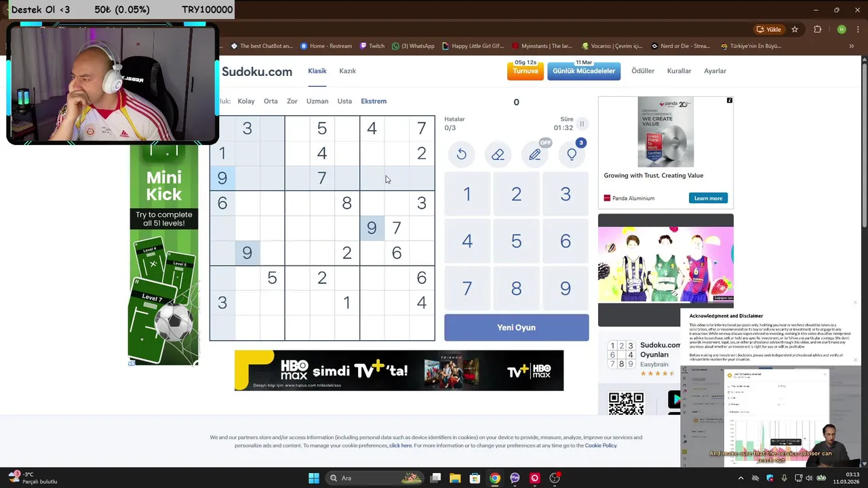Open the Myinstants bookmark
868x488 pixels.
coord(542,46)
